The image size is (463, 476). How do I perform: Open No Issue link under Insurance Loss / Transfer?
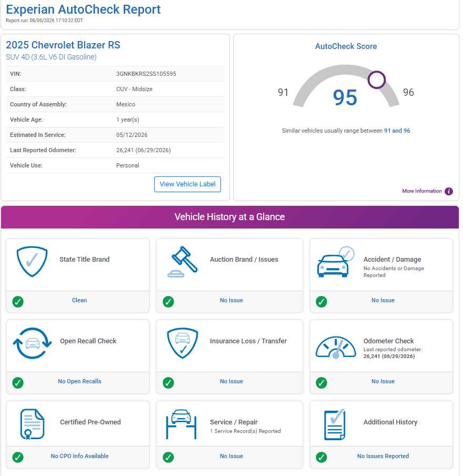click(231, 381)
